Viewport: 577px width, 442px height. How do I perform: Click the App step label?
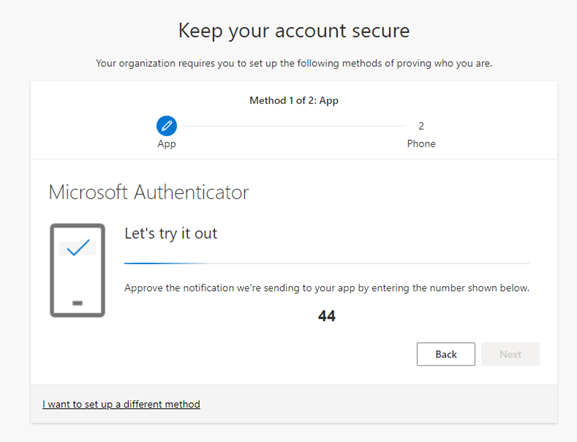click(x=167, y=144)
